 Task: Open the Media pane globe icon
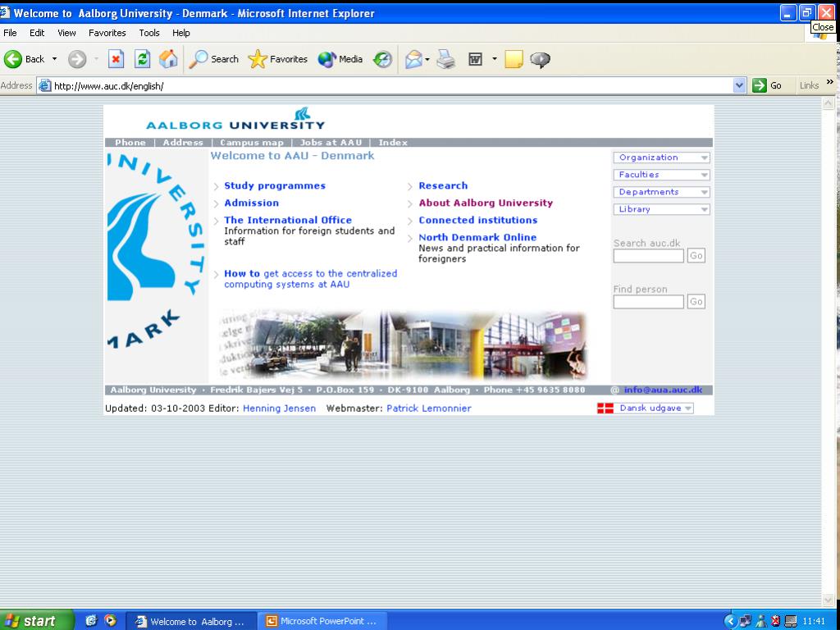pyautogui.click(x=340, y=59)
